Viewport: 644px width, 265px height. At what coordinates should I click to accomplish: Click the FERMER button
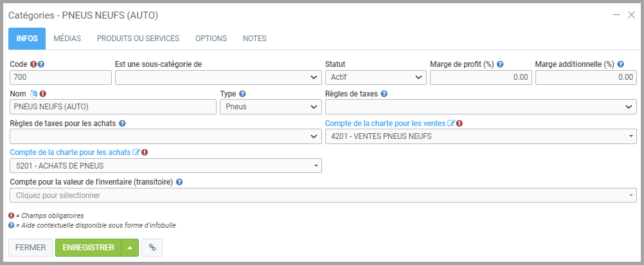(30, 248)
